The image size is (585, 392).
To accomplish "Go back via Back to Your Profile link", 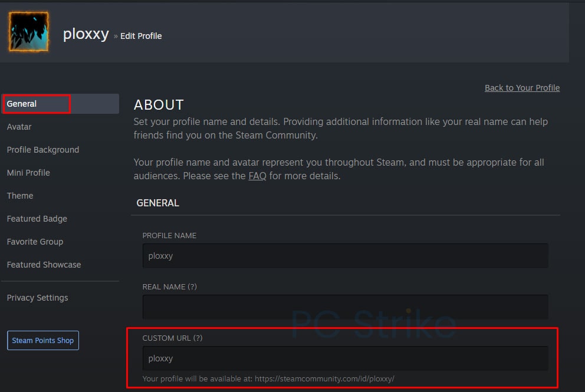I will tap(522, 88).
